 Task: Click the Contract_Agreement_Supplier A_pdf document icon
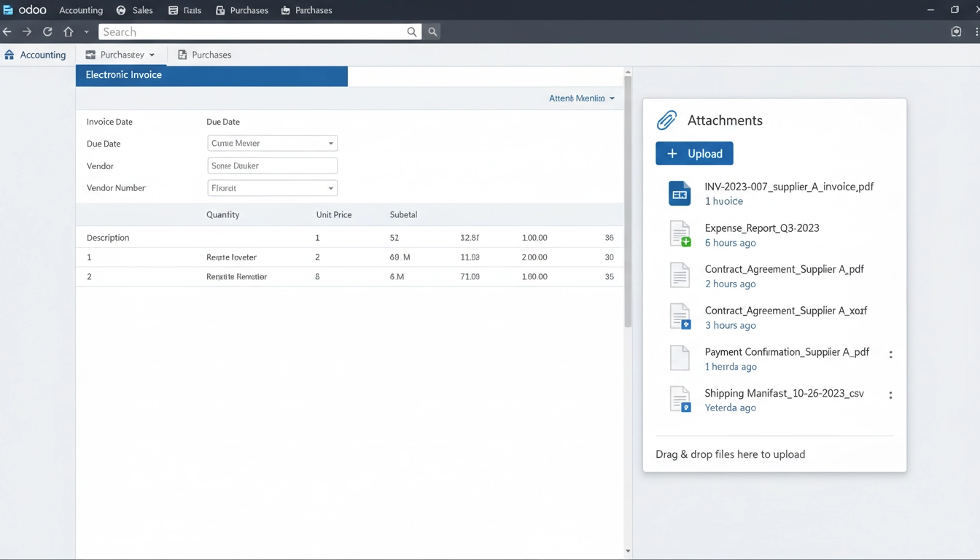(680, 276)
